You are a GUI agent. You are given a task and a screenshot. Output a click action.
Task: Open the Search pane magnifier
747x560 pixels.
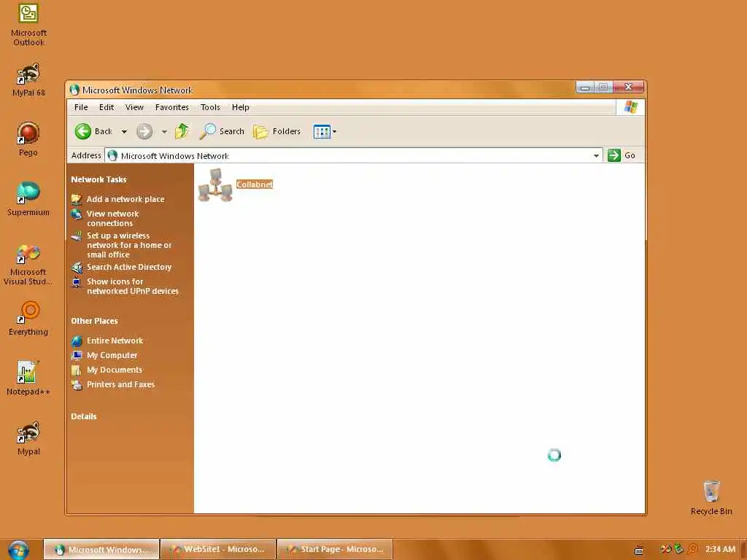208,131
